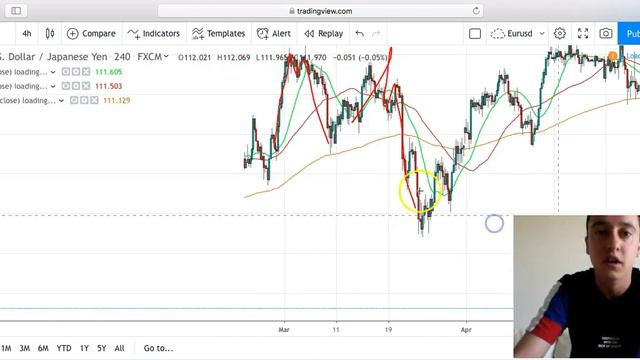Start bar Replay mode
This screenshot has width=640, height=360.
(x=324, y=33)
